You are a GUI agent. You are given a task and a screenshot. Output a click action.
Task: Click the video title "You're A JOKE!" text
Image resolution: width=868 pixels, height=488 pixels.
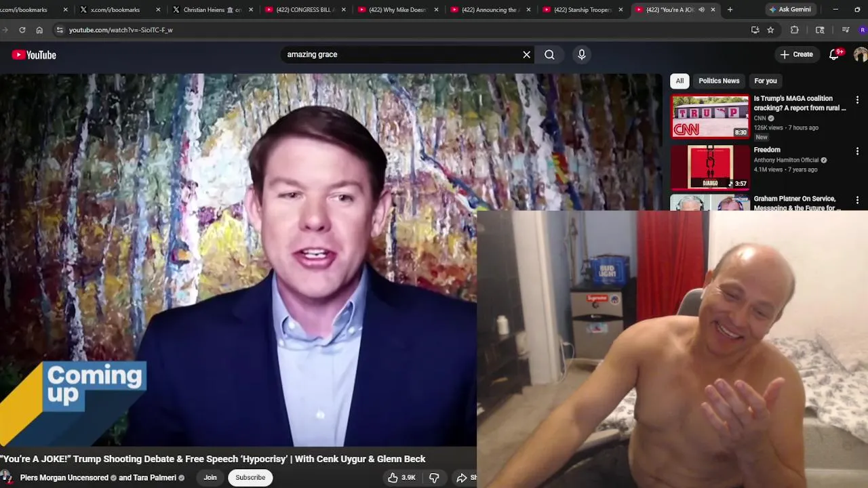coord(213,459)
